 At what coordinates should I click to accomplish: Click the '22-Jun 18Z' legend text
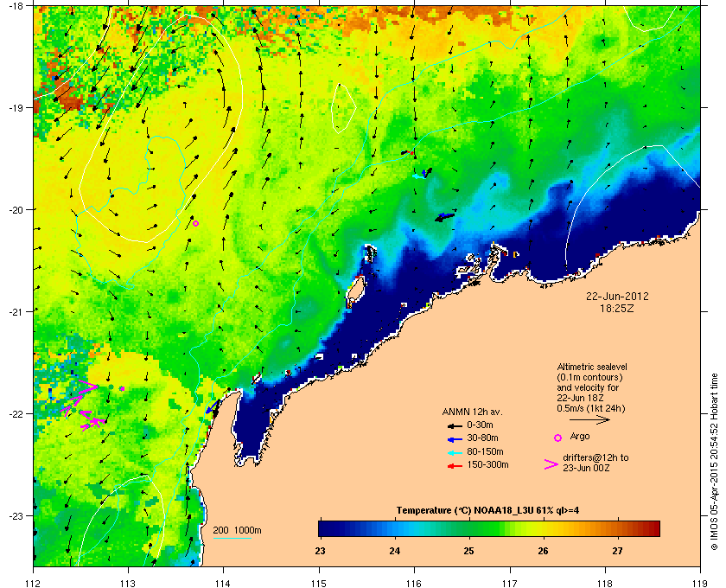click(x=580, y=398)
